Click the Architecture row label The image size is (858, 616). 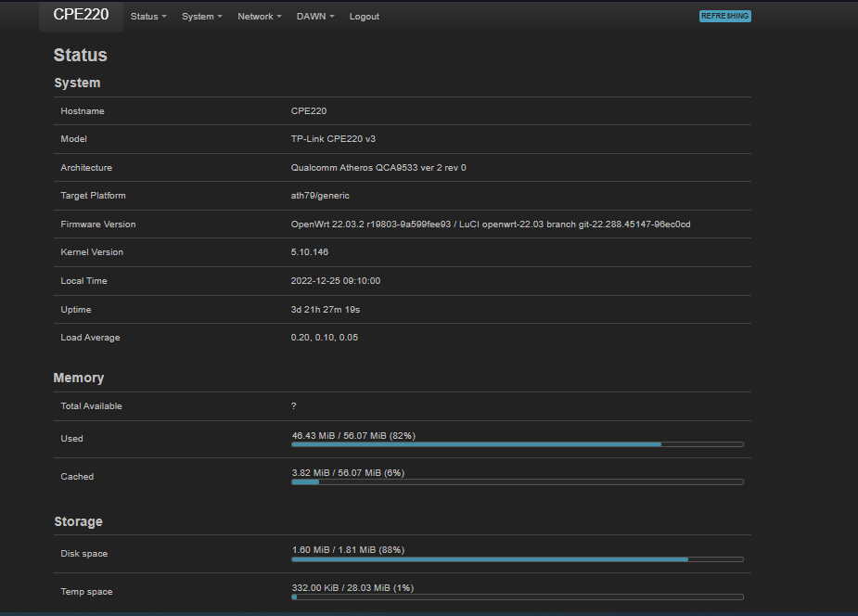86,167
